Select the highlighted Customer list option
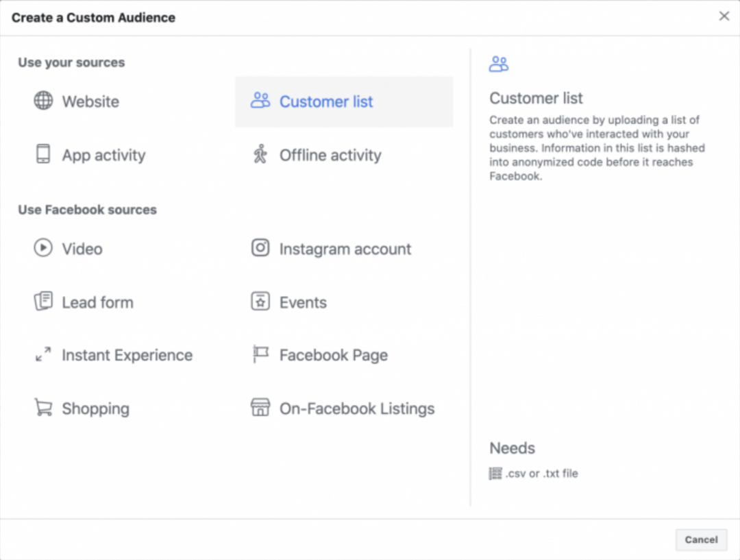The width and height of the screenshot is (740, 560). (x=326, y=102)
